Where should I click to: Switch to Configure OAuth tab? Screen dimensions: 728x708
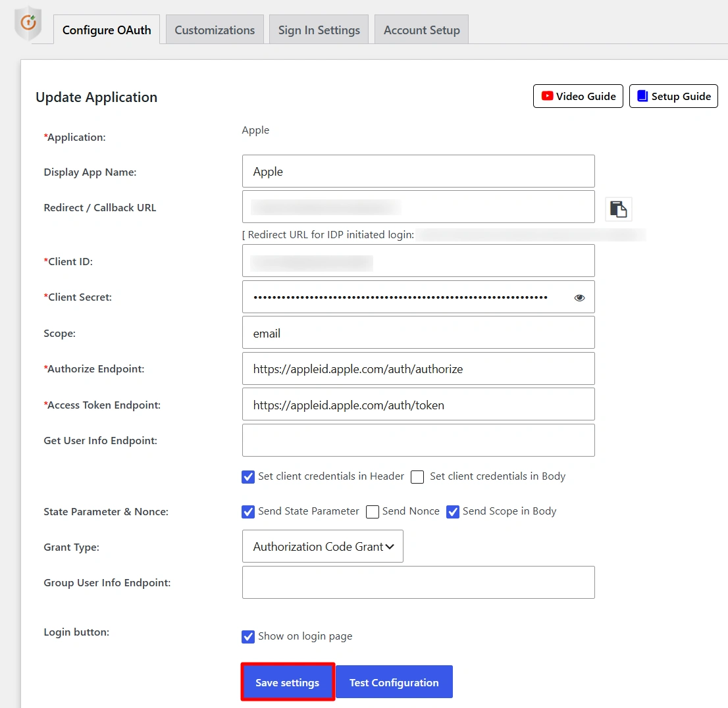(x=107, y=30)
